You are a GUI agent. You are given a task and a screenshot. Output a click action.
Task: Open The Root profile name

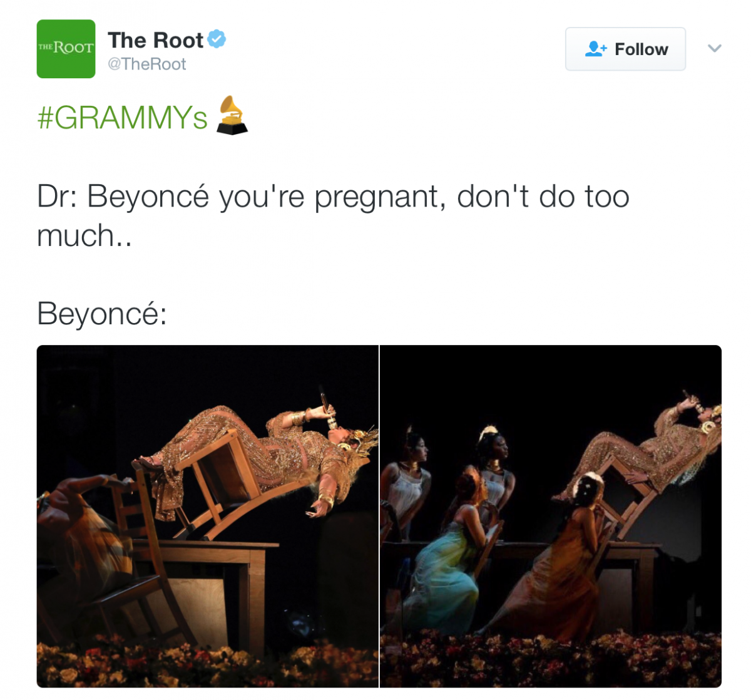[x=156, y=40]
